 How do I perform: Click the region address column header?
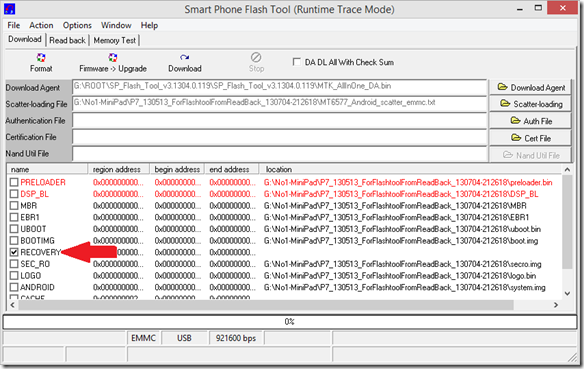(x=118, y=169)
